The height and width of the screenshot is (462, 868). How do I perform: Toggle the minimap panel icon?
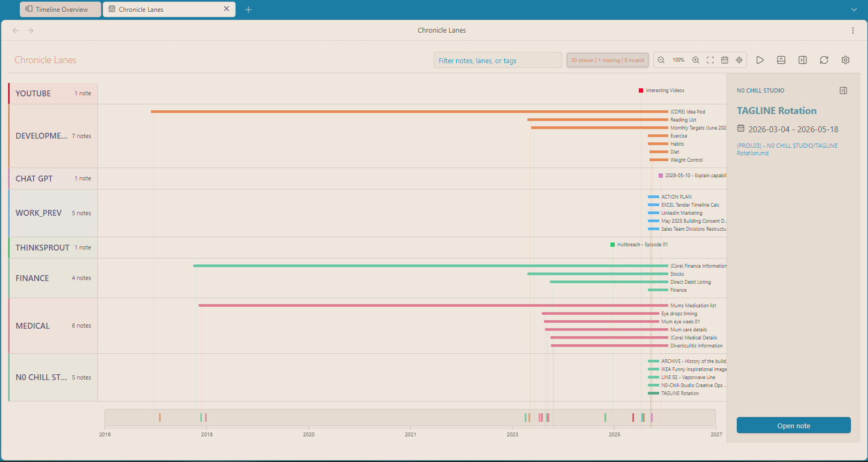coord(781,60)
